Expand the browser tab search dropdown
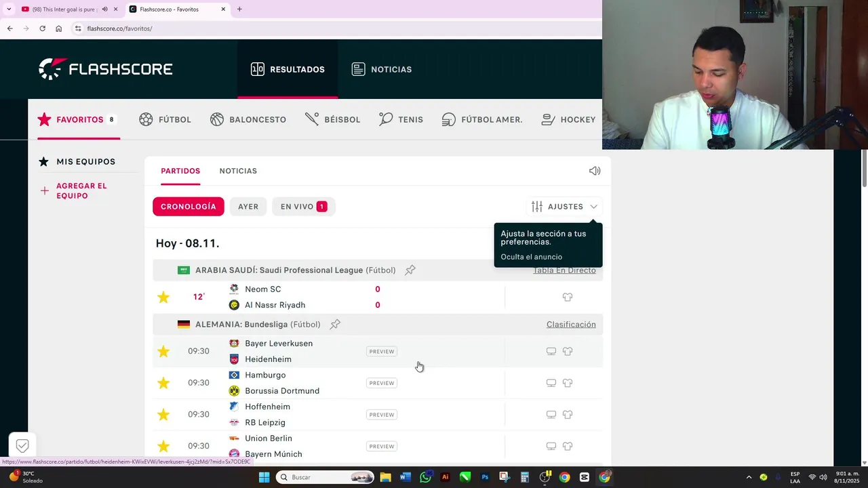Screen dimensions: 868x488 [8, 9]
